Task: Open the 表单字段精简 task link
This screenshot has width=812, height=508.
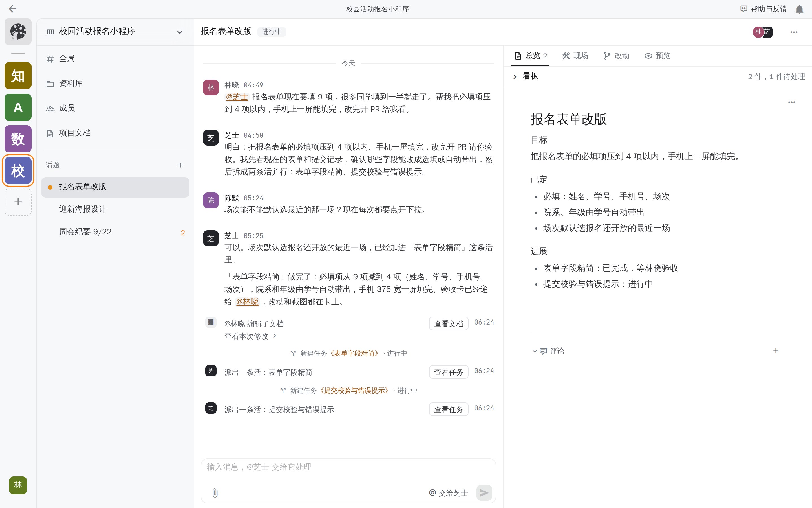Action: (355, 353)
